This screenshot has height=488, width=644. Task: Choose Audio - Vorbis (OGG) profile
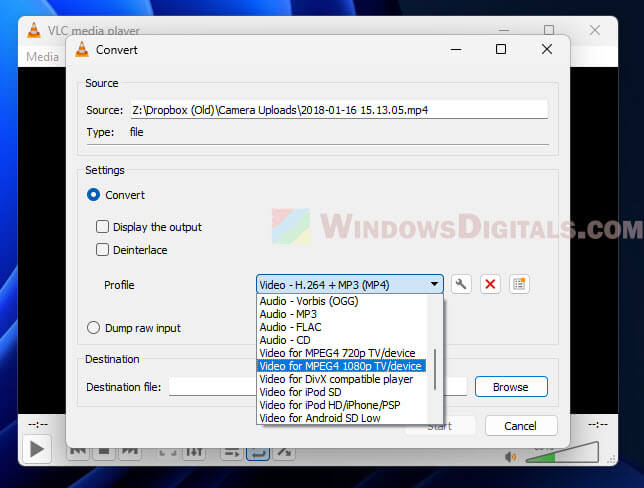pyautogui.click(x=342, y=301)
